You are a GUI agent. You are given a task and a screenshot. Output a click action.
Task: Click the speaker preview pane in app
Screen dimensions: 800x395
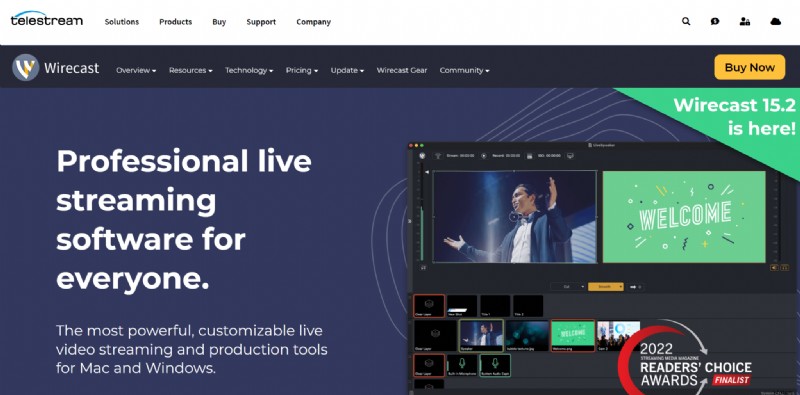coord(514,216)
